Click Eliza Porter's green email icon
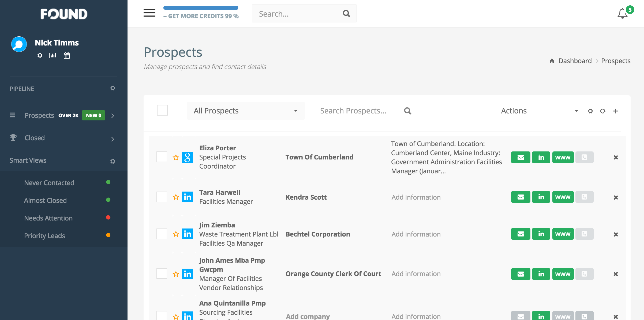The width and height of the screenshot is (644, 320). (520, 157)
